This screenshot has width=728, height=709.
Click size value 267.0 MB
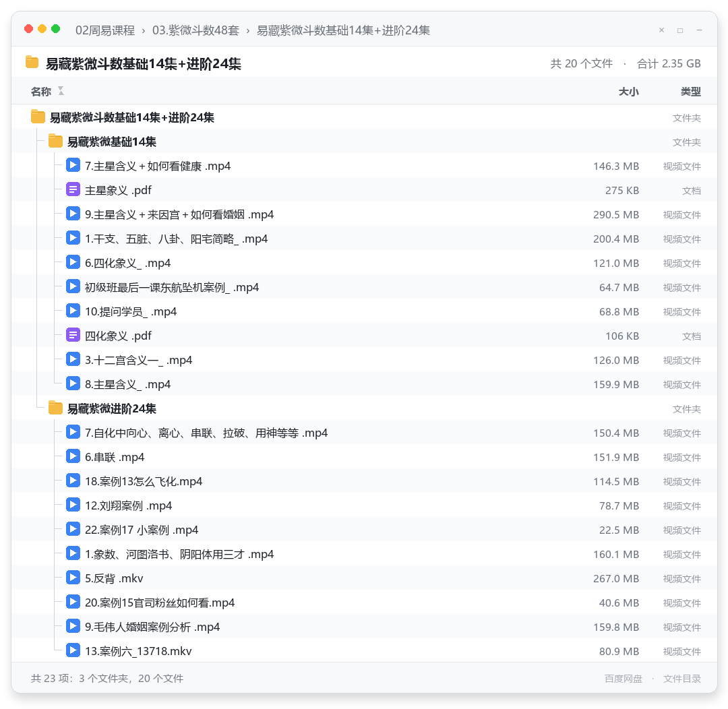point(615,578)
